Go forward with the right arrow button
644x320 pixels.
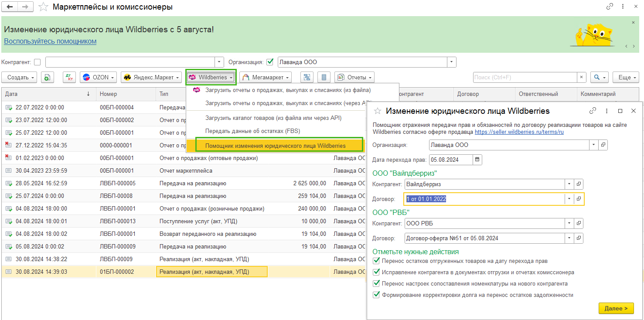pyautogui.click(x=25, y=7)
